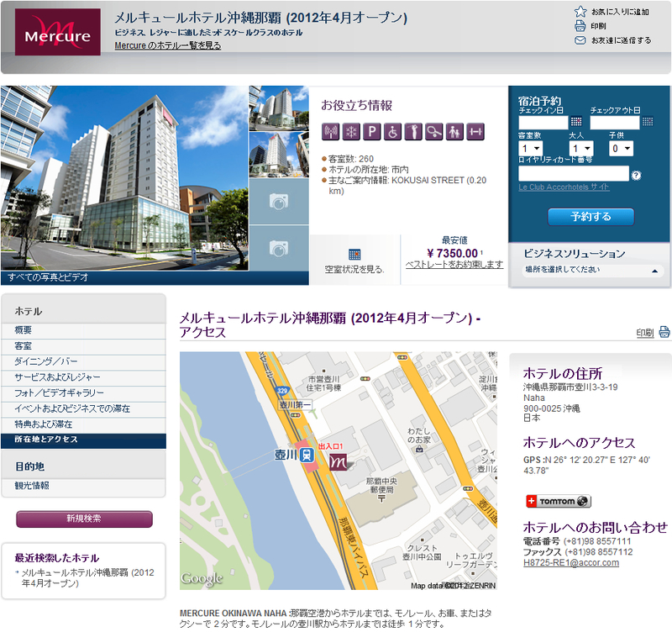Click the check-out date input field

click(x=615, y=123)
